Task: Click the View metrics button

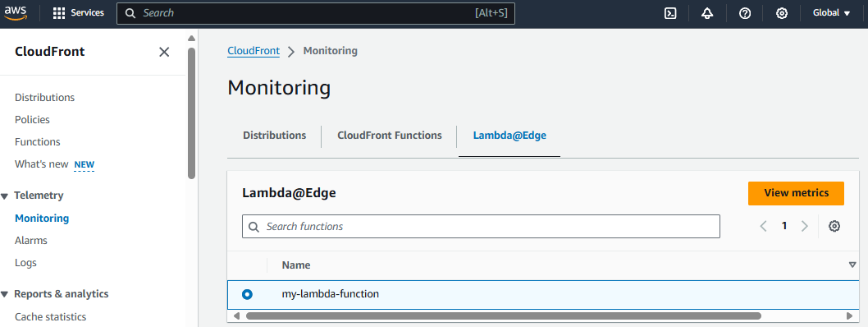Action: pos(796,193)
